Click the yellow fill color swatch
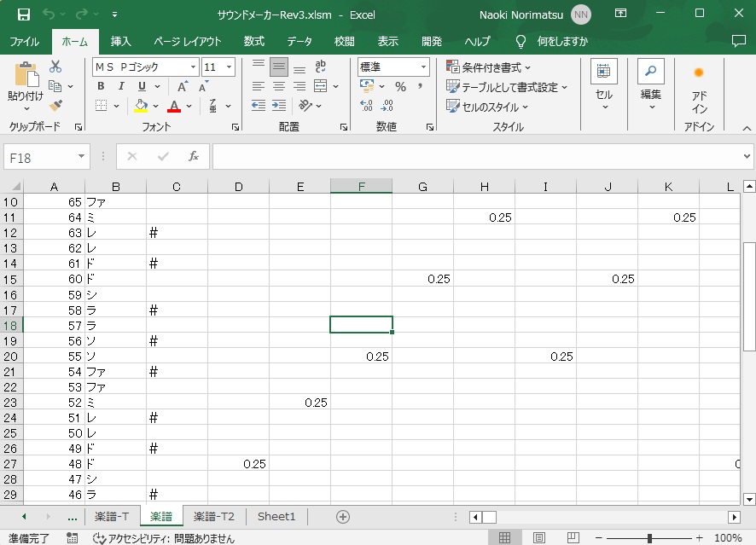 pos(141,107)
